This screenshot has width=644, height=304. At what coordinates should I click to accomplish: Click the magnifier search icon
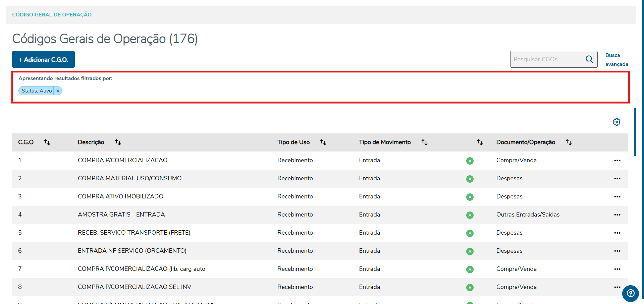click(x=589, y=59)
